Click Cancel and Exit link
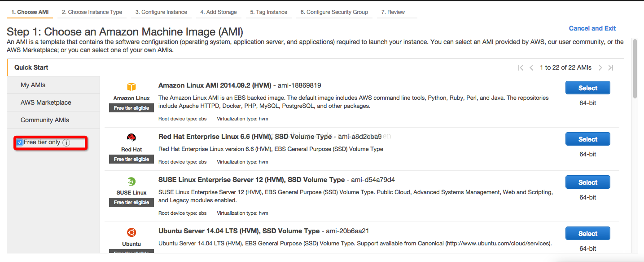This screenshot has width=644, height=262. (x=592, y=28)
